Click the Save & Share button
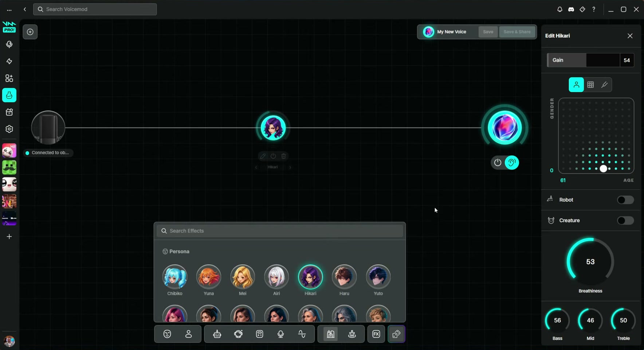Viewport: 644px width, 350px height. [x=517, y=32]
